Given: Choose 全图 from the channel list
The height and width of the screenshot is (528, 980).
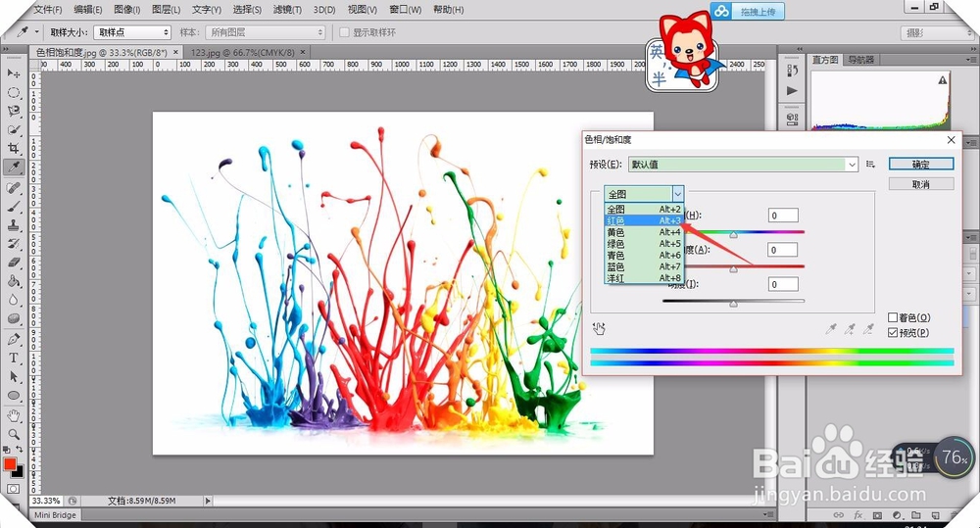Looking at the screenshot, I should [x=645, y=210].
